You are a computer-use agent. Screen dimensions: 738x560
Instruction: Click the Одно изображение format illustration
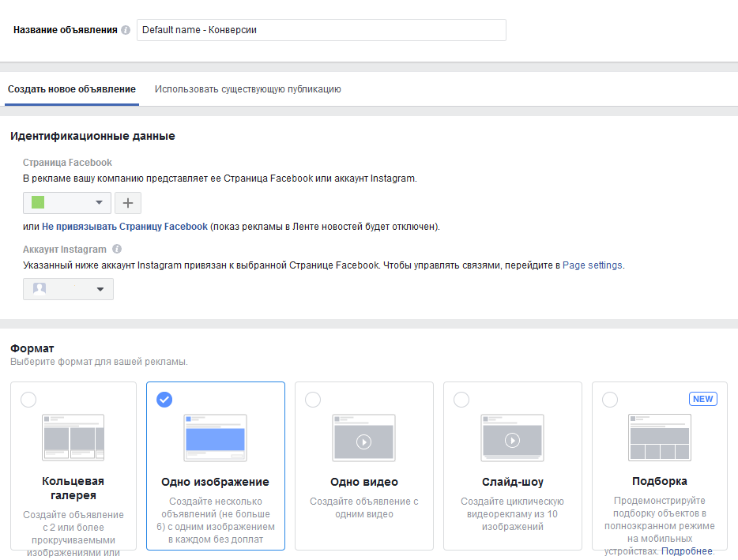pos(215,438)
